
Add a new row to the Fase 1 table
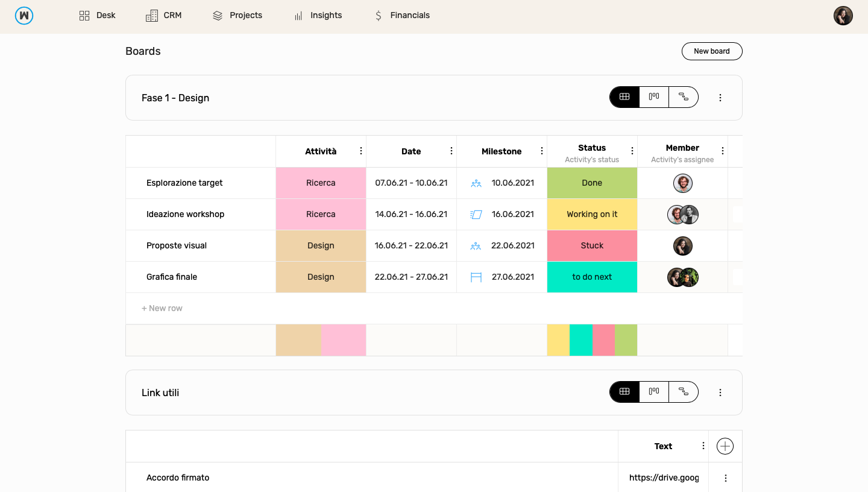click(162, 308)
